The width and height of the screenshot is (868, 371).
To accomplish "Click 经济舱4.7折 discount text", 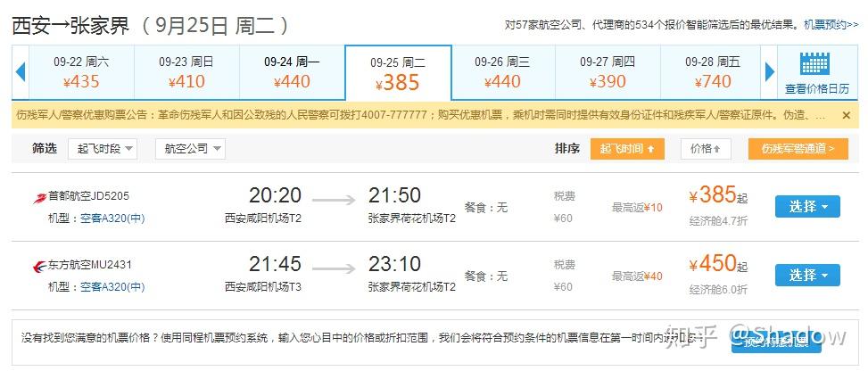I will click(x=718, y=221).
